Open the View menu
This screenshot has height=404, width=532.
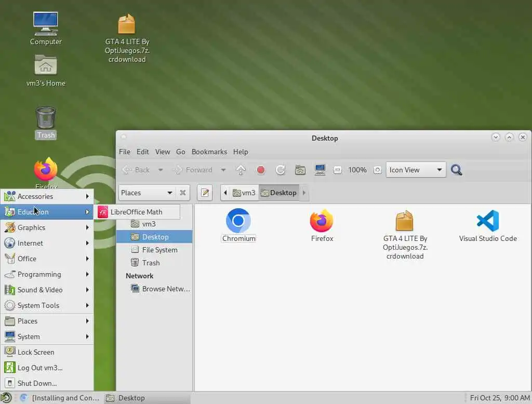point(163,152)
